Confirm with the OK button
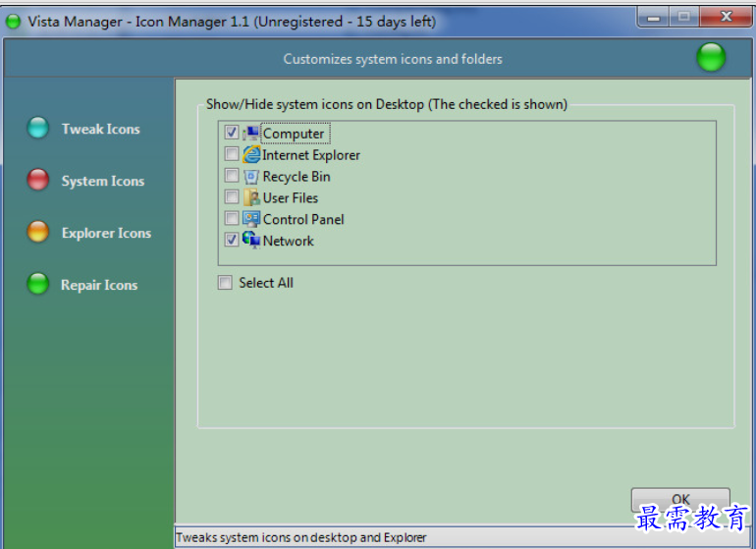This screenshot has height=549, width=756. (680, 499)
